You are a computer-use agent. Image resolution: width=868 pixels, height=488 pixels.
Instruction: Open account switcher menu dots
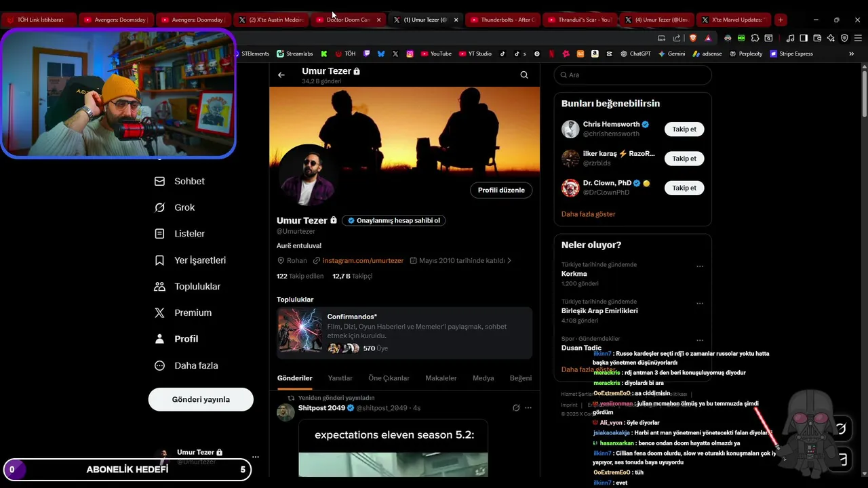pos(256,457)
